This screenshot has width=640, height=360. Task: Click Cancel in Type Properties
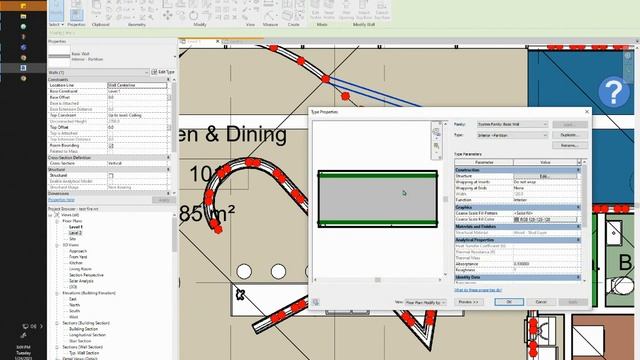541,302
